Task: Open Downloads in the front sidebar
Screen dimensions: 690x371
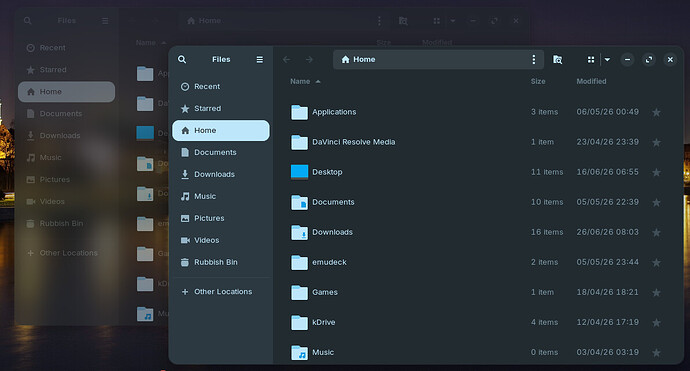Action: 221,174
